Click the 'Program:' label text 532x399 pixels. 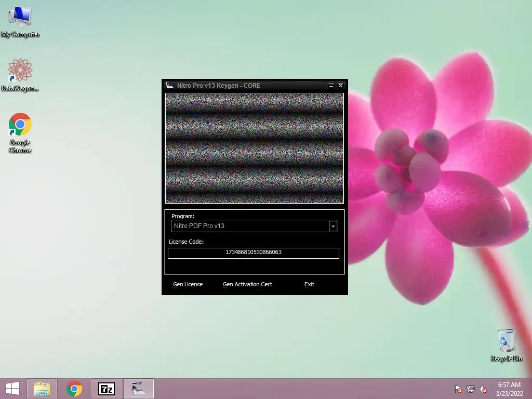(183, 216)
